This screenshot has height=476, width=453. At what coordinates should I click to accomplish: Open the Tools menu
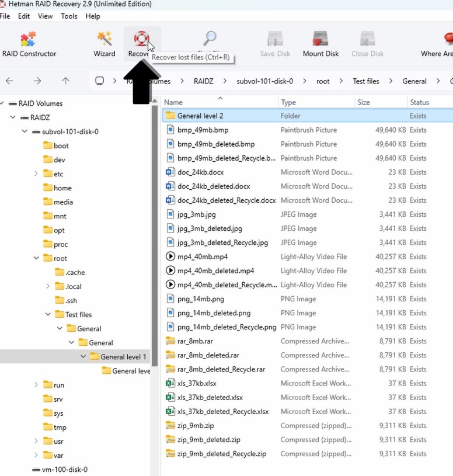(69, 16)
